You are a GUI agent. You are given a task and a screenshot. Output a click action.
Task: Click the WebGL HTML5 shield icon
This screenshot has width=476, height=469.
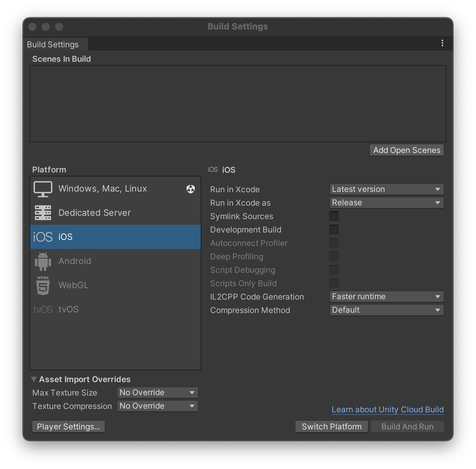point(43,285)
